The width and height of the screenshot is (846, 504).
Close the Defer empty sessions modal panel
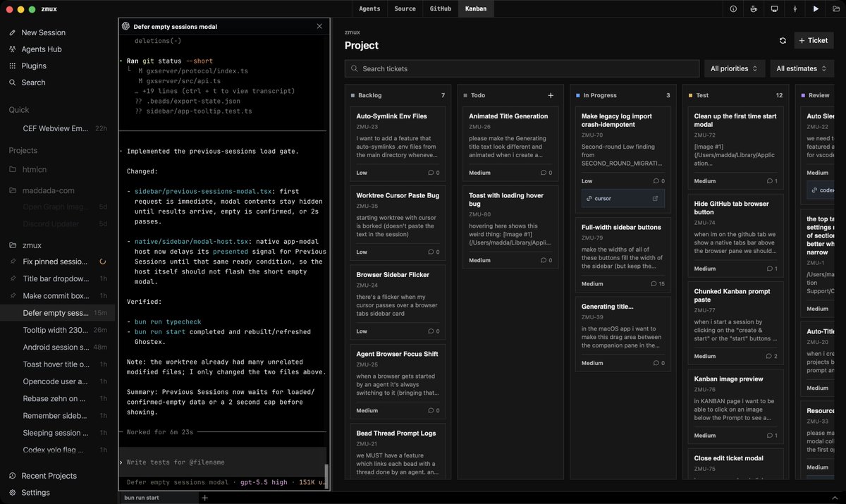coord(319,26)
